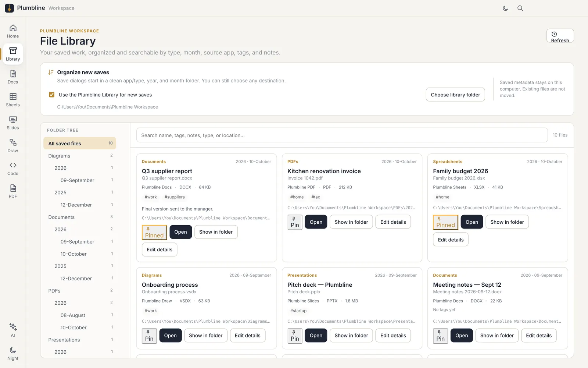Screen dimensions: 588x368
Task: Open the Home section in sidebar
Action: tap(13, 31)
